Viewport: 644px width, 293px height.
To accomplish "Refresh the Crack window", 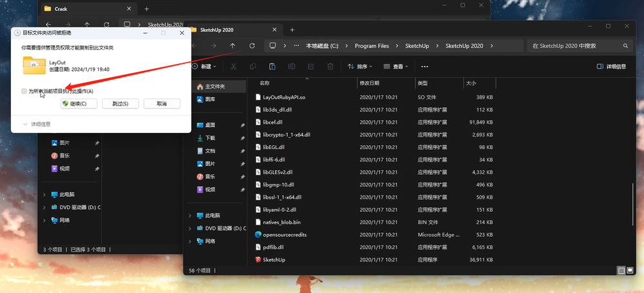I will [106, 25].
